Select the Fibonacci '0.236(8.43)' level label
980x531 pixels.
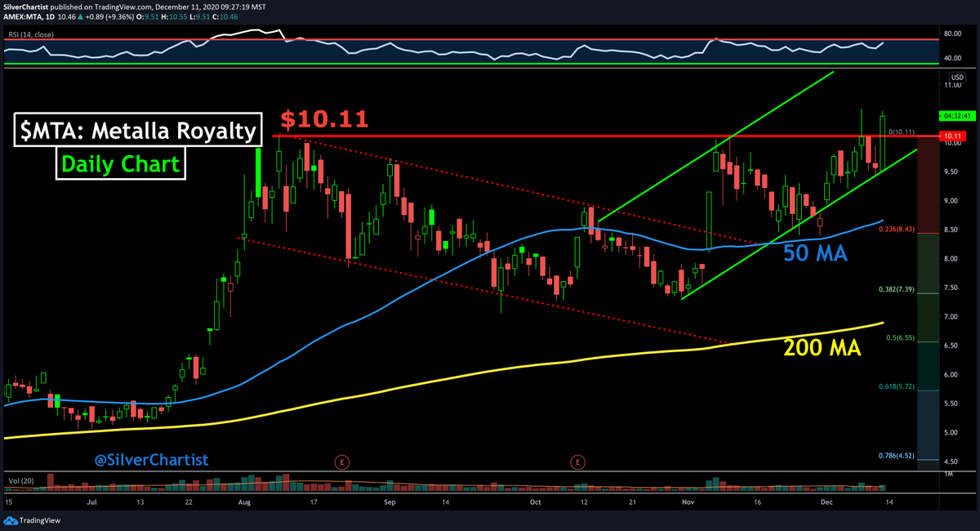[x=897, y=229]
